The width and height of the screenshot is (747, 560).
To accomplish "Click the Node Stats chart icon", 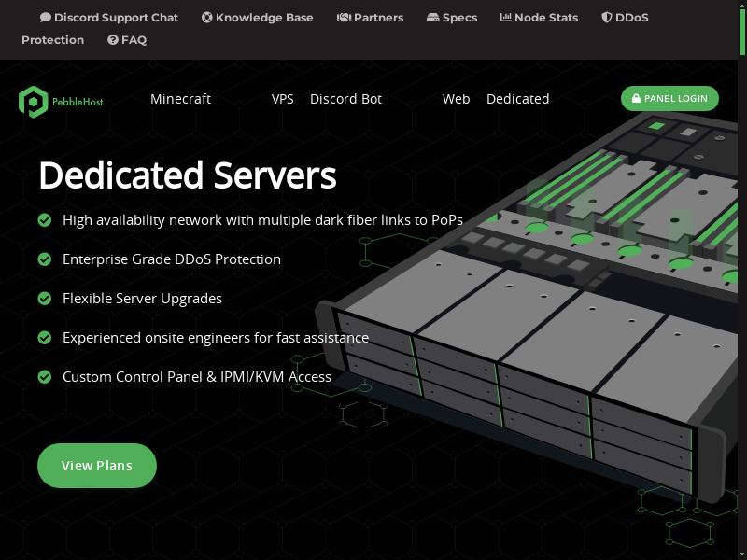I will point(506,18).
